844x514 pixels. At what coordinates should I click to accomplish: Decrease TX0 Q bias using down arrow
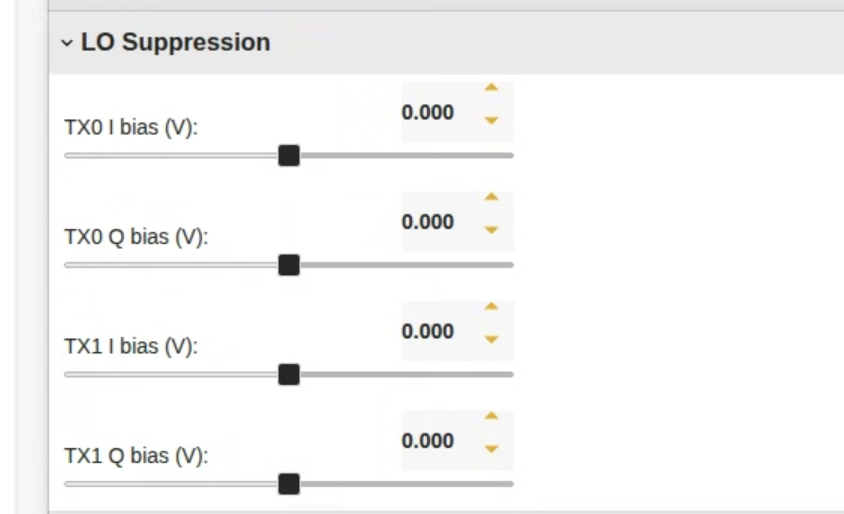490,230
